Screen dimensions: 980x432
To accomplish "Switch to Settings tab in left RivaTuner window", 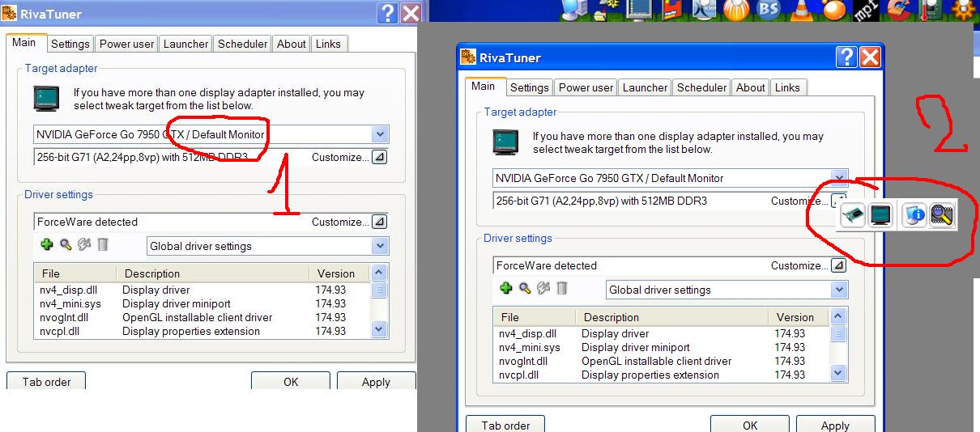I will click(70, 44).
